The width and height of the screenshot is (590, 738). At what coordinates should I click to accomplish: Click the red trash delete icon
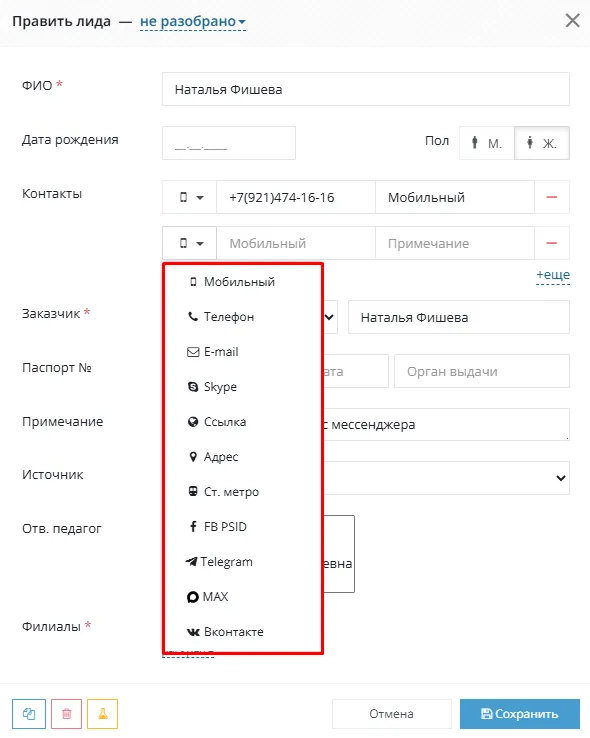(x=66, y=714)
